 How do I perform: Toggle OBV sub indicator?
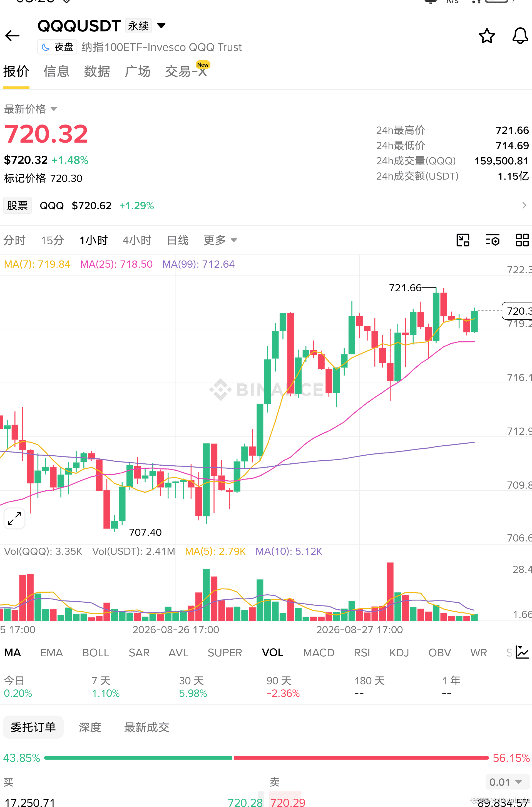440,652
